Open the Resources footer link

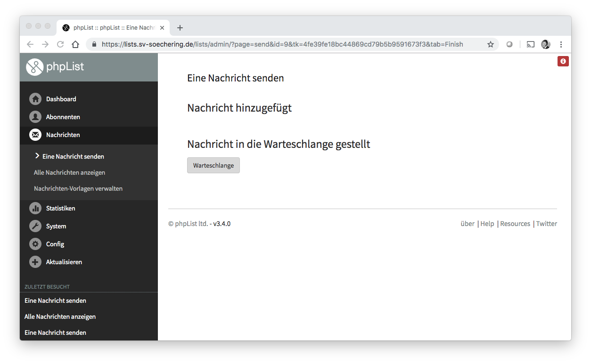515,224
